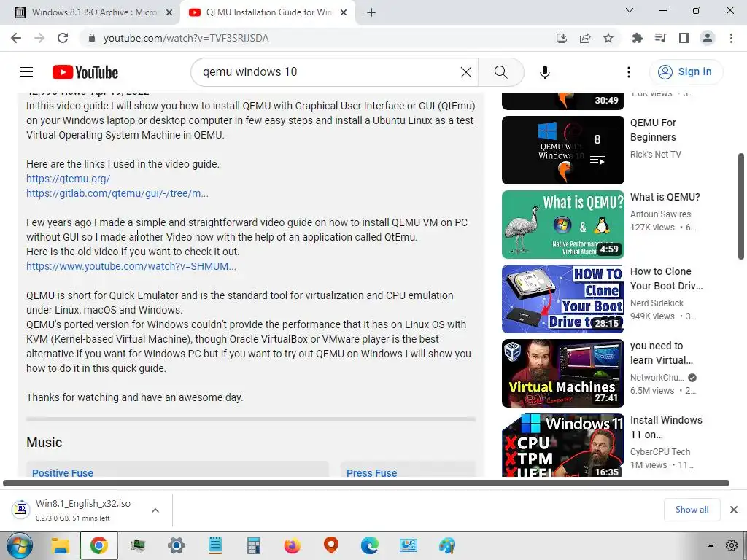Show hidden system tray icons arrow

pyautogui.click(x=711, y=545)
